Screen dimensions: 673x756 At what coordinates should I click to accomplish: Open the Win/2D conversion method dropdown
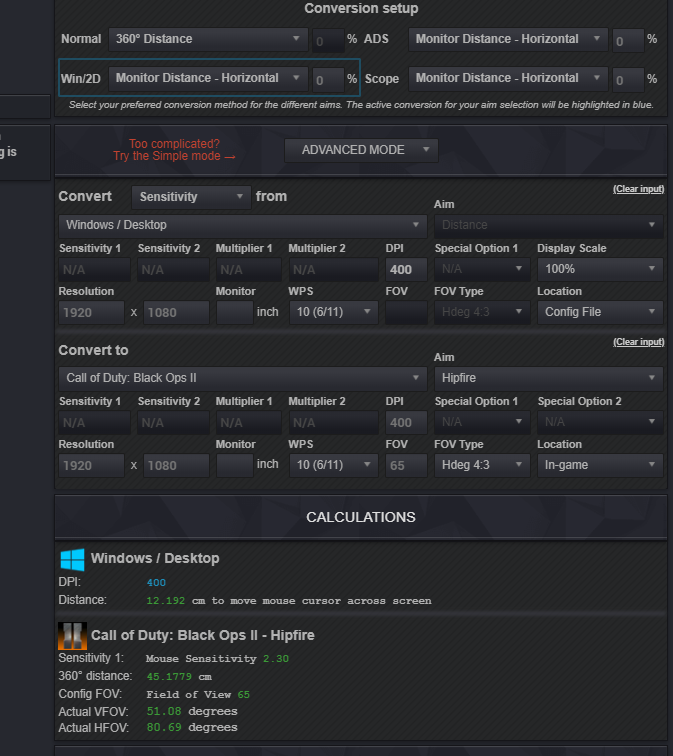208,79
